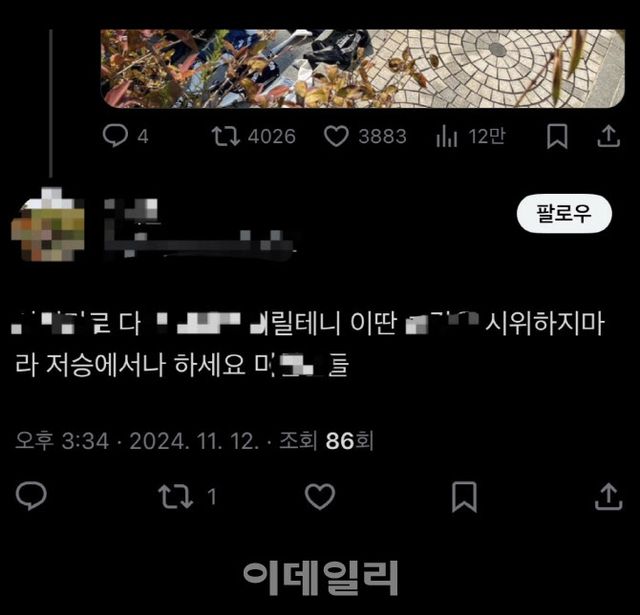Share the main tweet via upload icon

608,496
